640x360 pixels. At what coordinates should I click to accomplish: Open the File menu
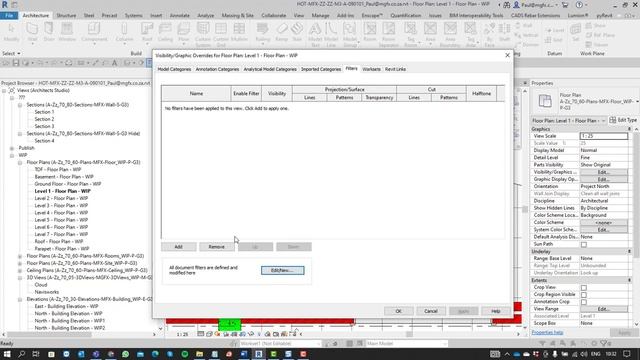coord(9,16)
